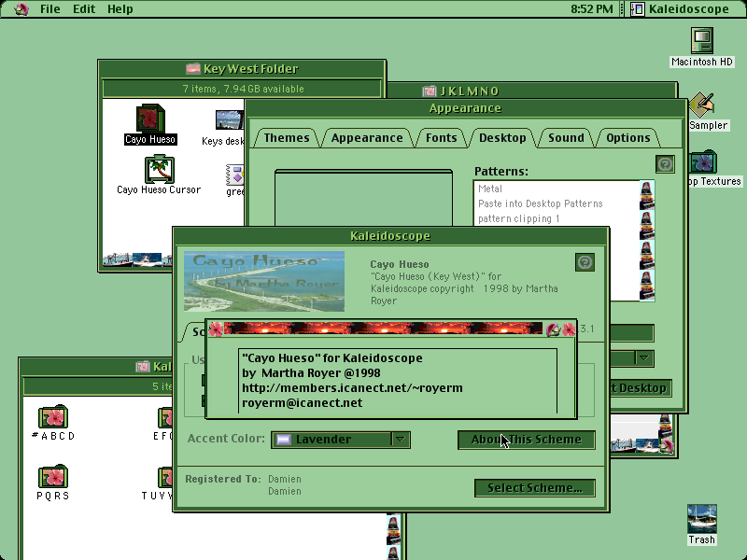Click the hibiscus flower on popup title bar left
The width and height of the screenshot is (747, 560).
click(x=216, y=329)
